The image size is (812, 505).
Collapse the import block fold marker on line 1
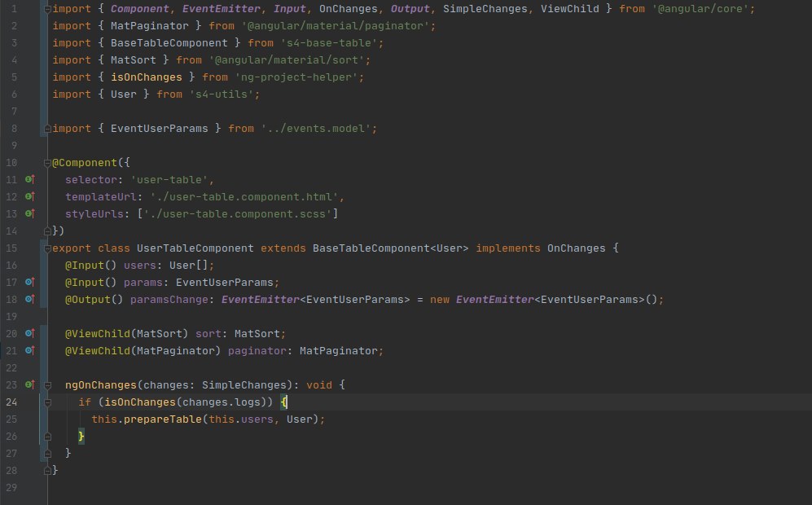[47, 9]
